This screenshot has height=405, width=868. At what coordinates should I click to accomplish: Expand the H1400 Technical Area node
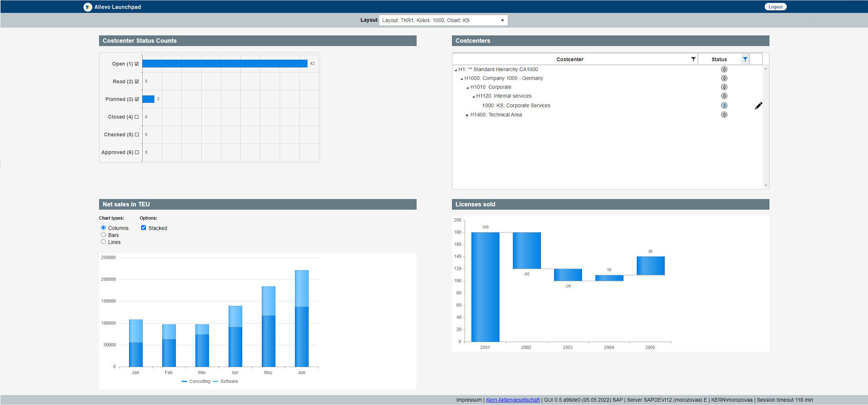[467, 115]
